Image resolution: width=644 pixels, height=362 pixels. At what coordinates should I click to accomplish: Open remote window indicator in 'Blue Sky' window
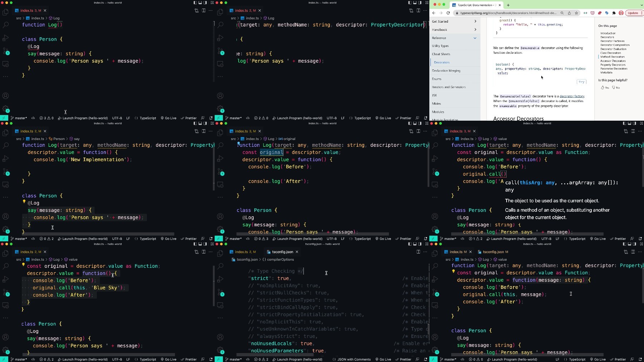click(4, 359)
